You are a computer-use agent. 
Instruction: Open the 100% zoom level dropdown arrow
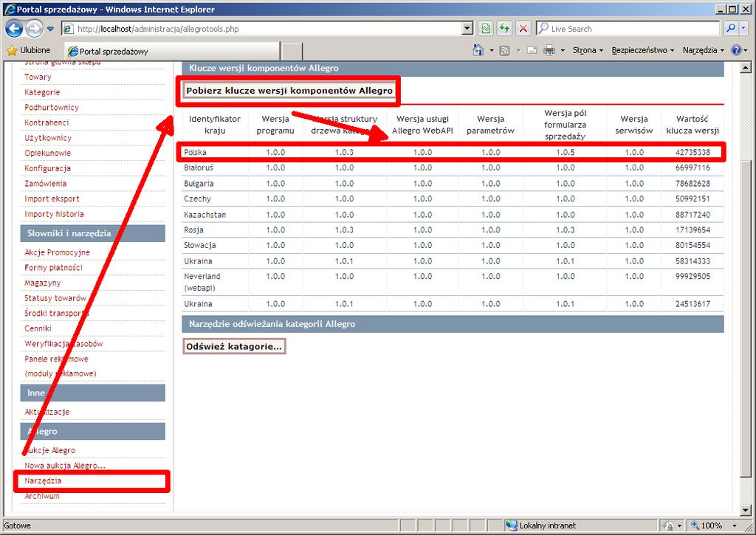pyautogui.click(x=735, y=525)
